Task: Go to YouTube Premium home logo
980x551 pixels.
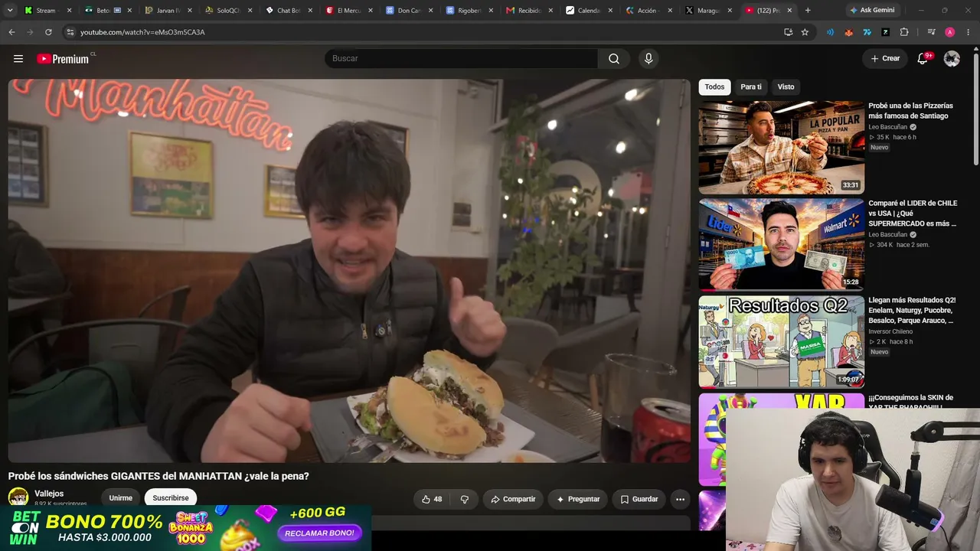Action: pyautogui.click(x=65, y=59)
